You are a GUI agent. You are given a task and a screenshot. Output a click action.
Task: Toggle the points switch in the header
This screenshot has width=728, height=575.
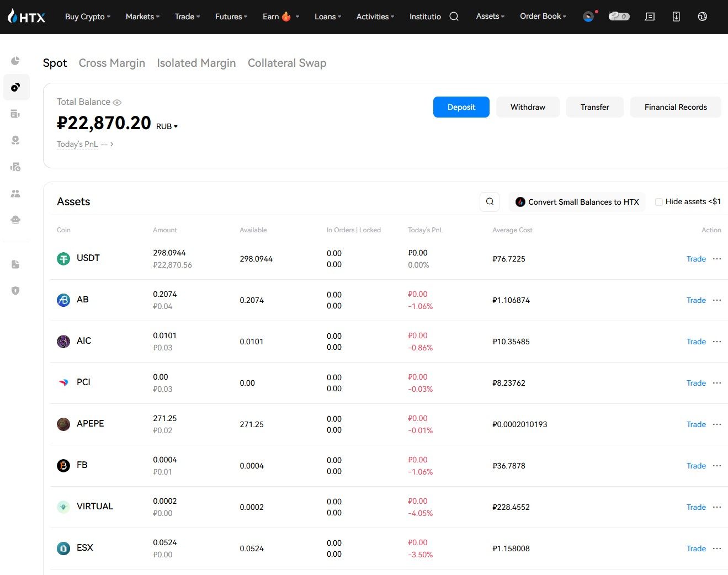click(619, 17)
